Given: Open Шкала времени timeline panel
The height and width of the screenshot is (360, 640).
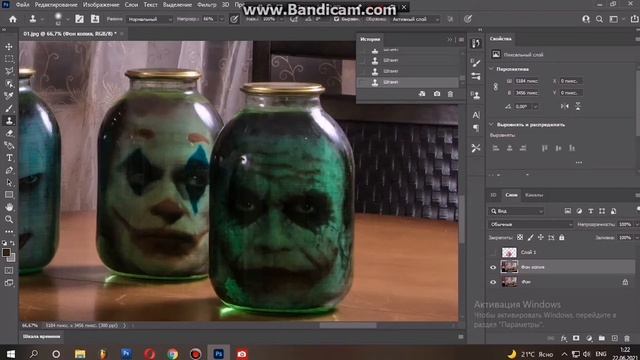Looking at the screenshot, I should pyautogui.click(x=41, y=337).
